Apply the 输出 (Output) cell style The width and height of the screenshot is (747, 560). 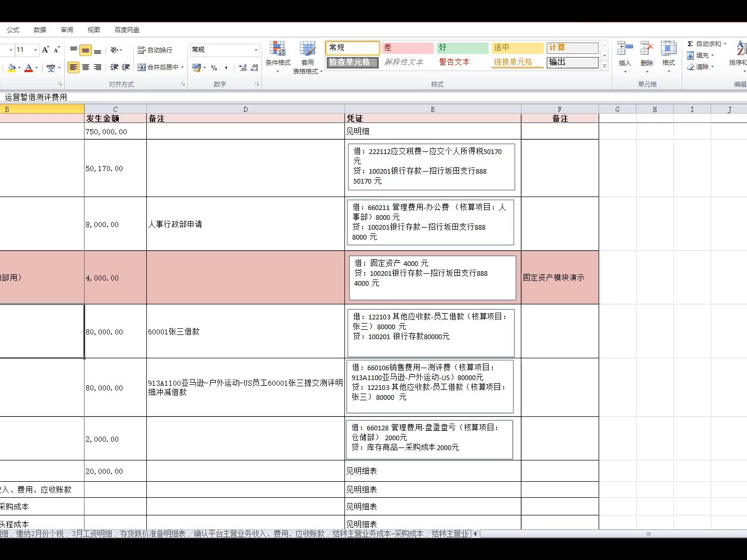tap(573, 62)
